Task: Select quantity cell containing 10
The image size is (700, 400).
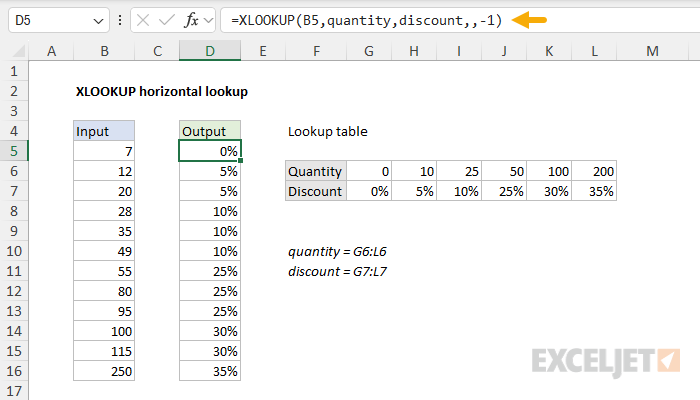Action: click(x=414, y=171)
